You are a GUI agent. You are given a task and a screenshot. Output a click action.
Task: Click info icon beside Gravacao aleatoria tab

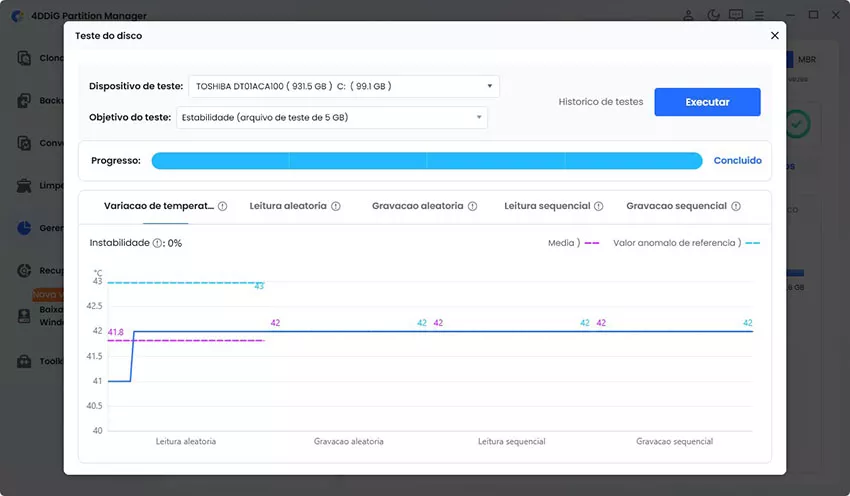[472, 206]
